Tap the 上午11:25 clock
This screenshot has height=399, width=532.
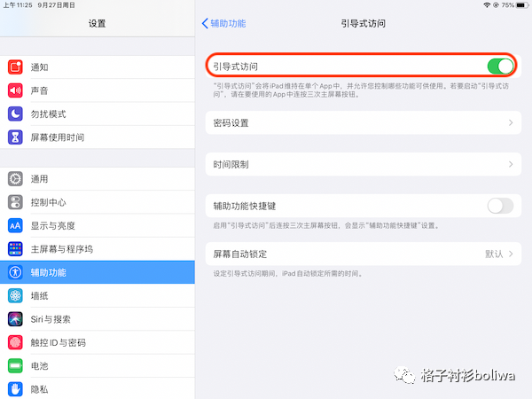click(18, 5)
